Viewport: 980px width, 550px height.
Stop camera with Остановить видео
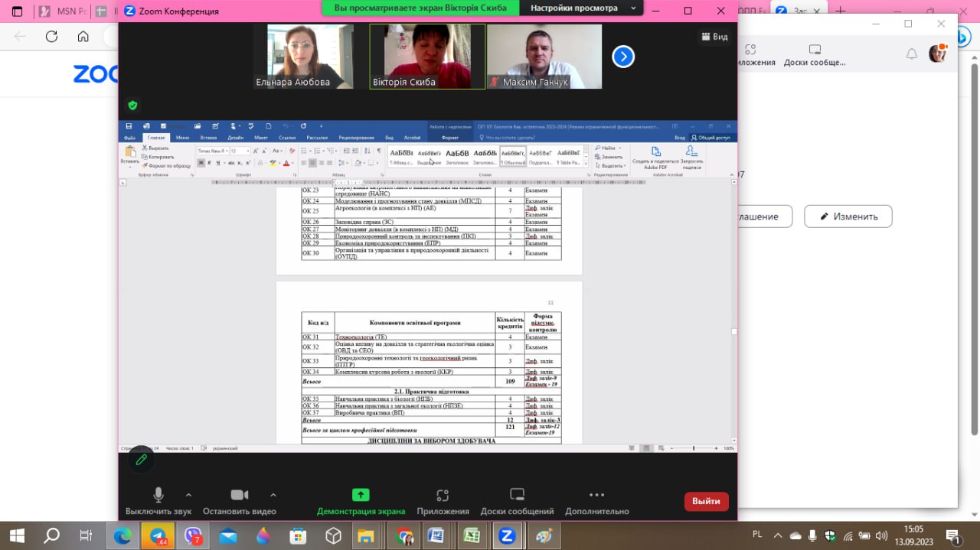coord(240,502)
